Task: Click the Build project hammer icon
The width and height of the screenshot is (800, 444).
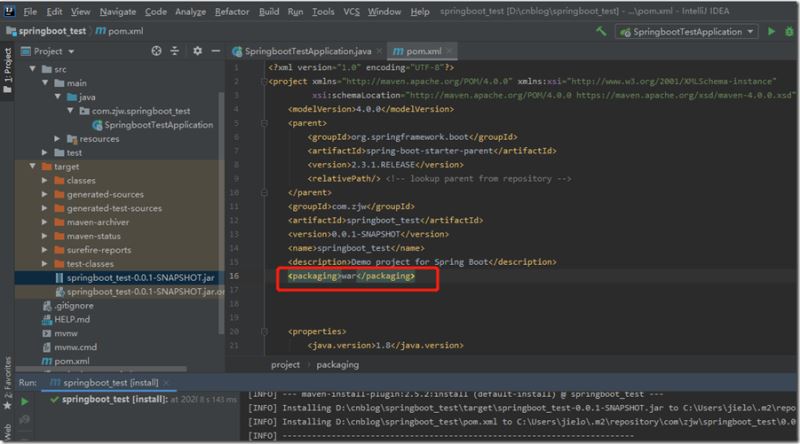Action: pyautogui.click(x=600, y=32)
